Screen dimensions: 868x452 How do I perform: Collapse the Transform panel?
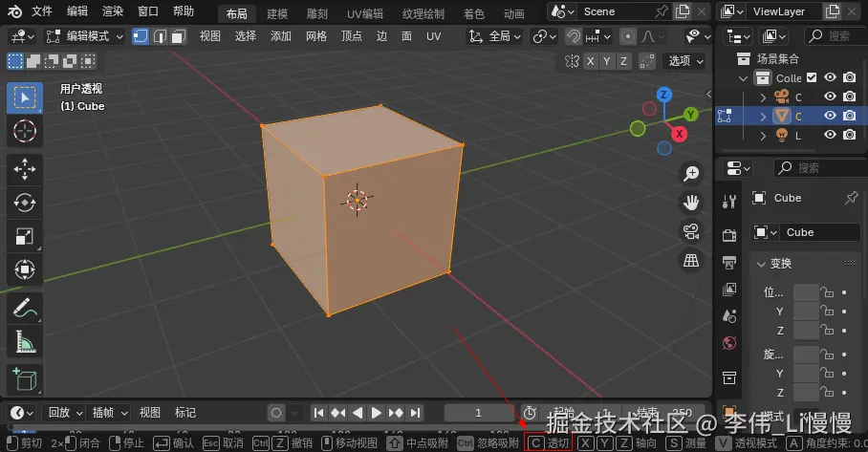coord(761,264)
